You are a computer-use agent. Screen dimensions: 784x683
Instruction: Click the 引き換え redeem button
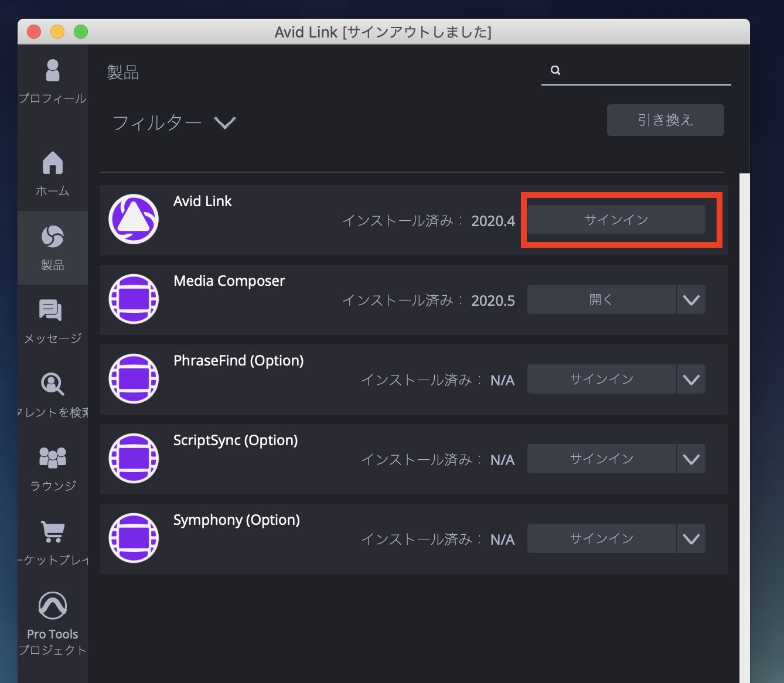coord(666,120)
